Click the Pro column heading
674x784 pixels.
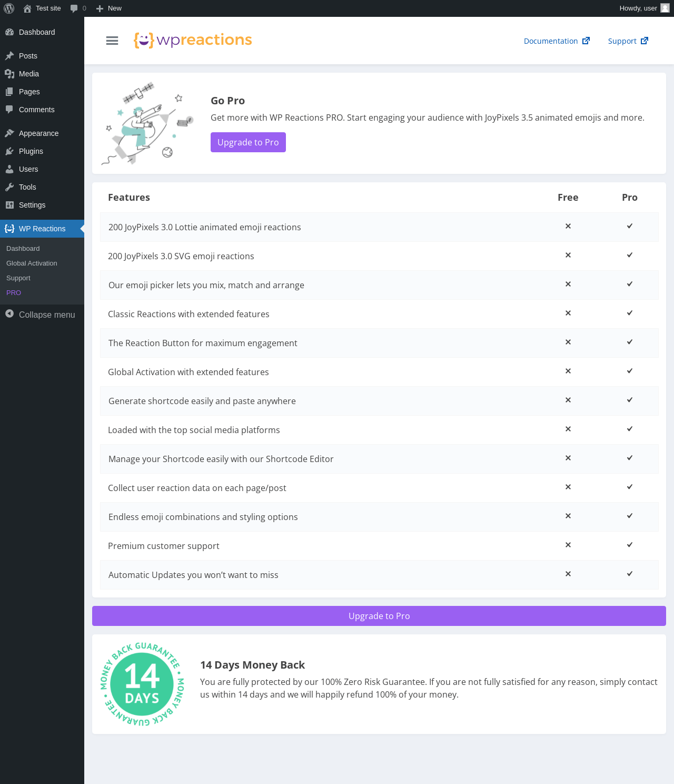(630, 197)
